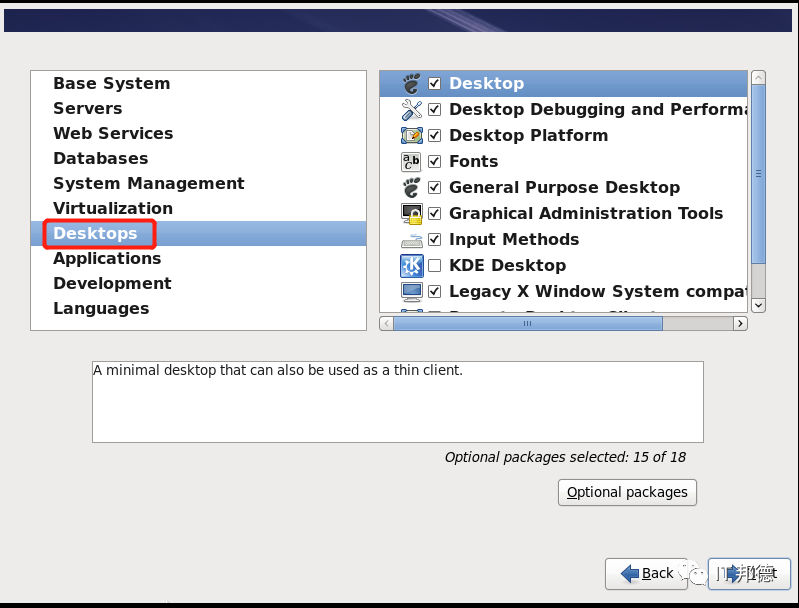This screenshot has width=799, height=608.
Task: Go Back to the previous step
Action: pos(646,573)
